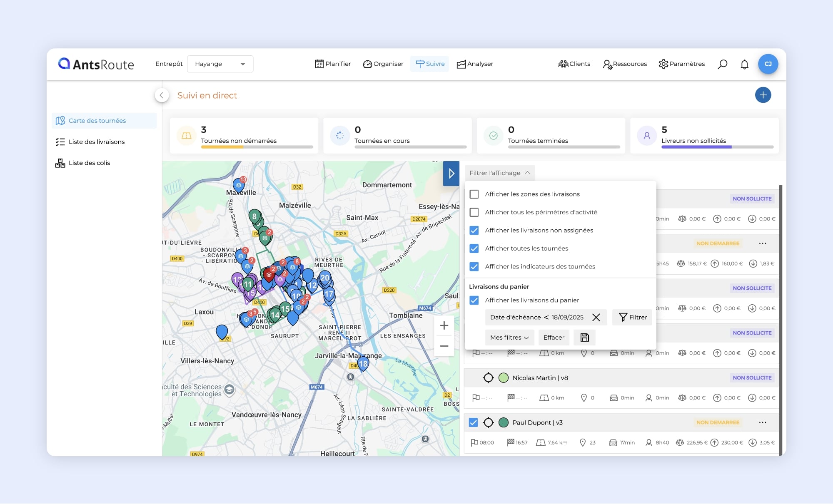Uncheck the Paul Dupont route checkbox
Image resolution: width=833 pixels, height=504 pixels.
pyautogui.click(x=473, y=423)
